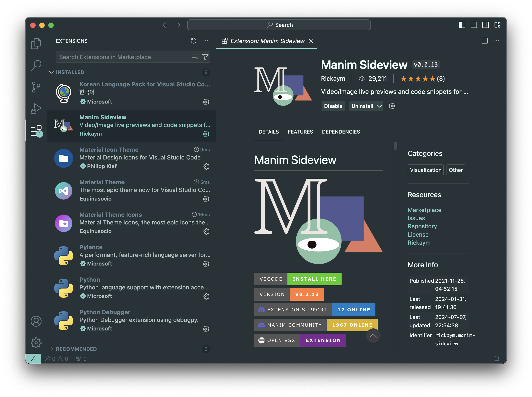Go forward with navigation arrow
The width and height of the screenshot is (532, 397).
(x=178, y=25)
